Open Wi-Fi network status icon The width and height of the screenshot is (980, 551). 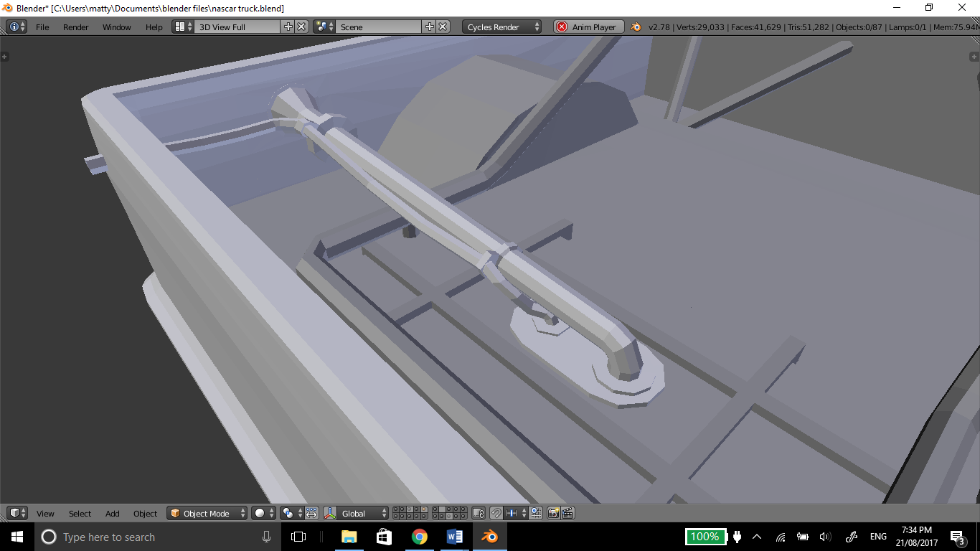(781, 537)
